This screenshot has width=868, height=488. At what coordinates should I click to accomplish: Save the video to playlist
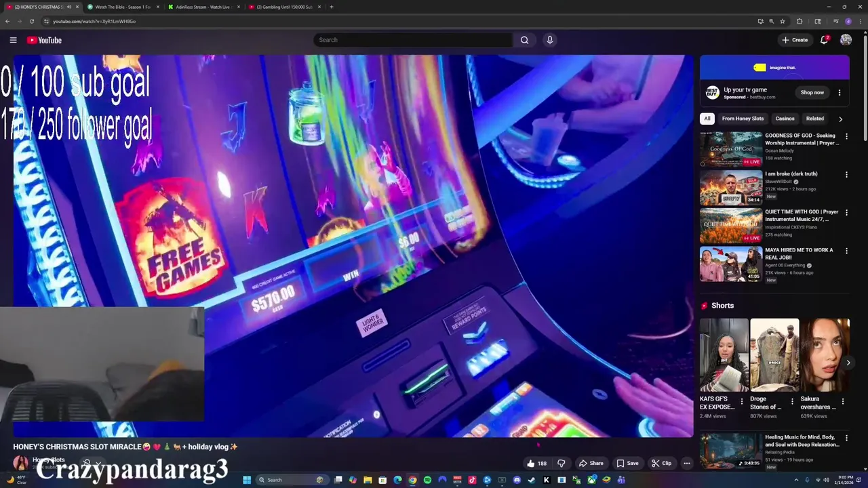(627, 464)
